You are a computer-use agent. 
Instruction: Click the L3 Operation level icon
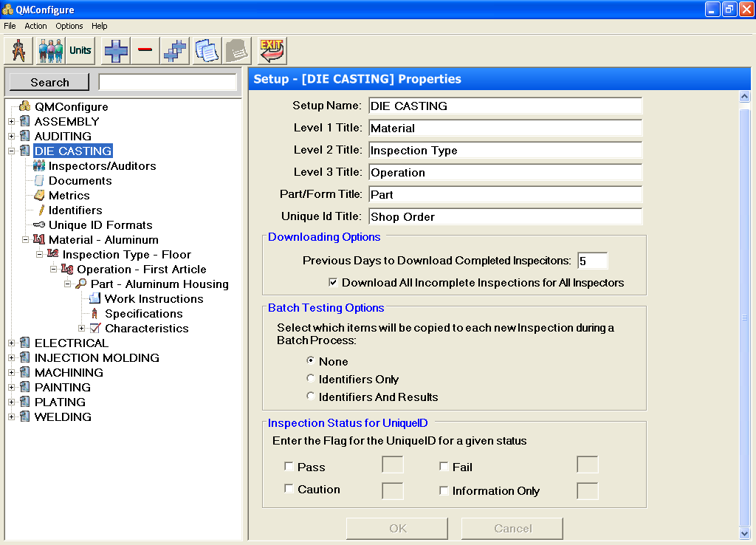click(x=67, y=269)
